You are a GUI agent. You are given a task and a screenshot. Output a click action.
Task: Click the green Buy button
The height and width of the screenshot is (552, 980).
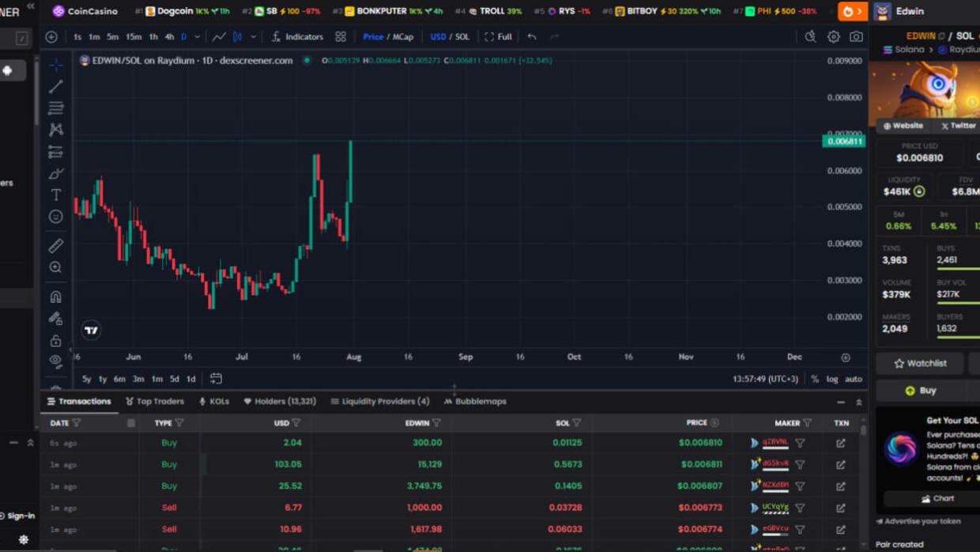[x=920, y=391]
